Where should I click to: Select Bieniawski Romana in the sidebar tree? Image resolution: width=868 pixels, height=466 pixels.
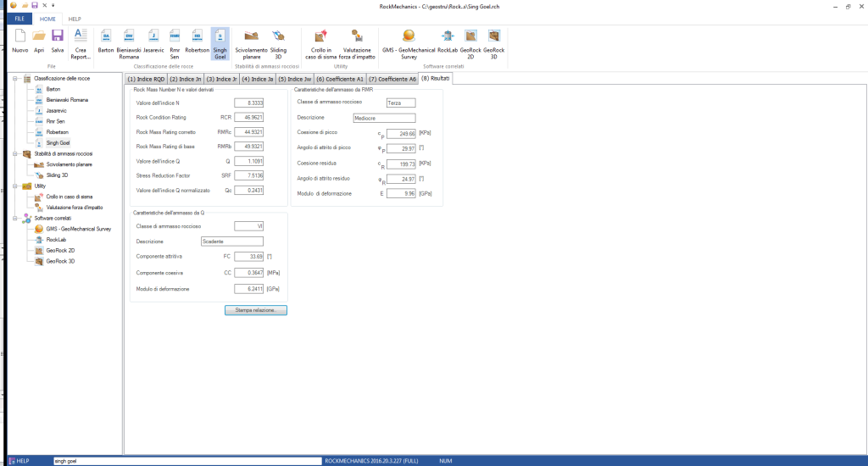(66, 100)
